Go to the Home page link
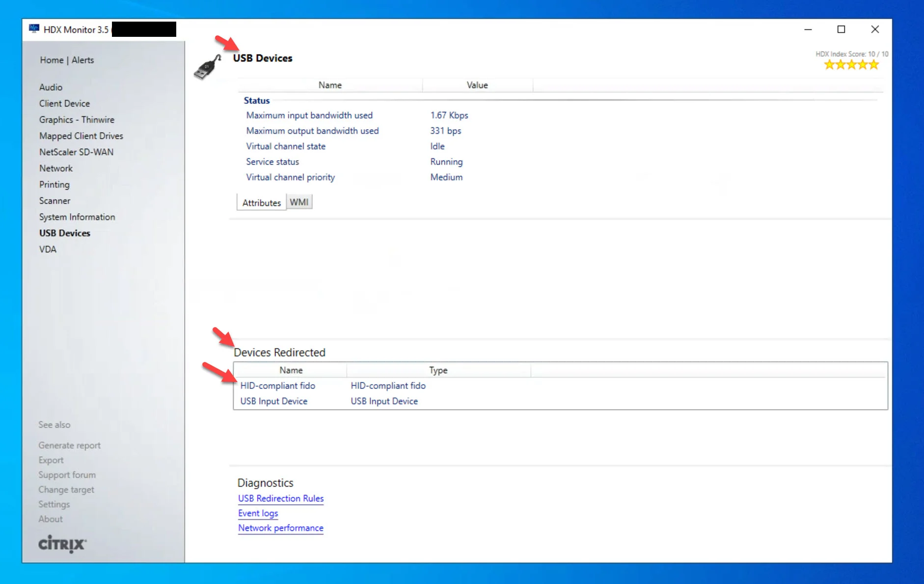 [52, 60]
